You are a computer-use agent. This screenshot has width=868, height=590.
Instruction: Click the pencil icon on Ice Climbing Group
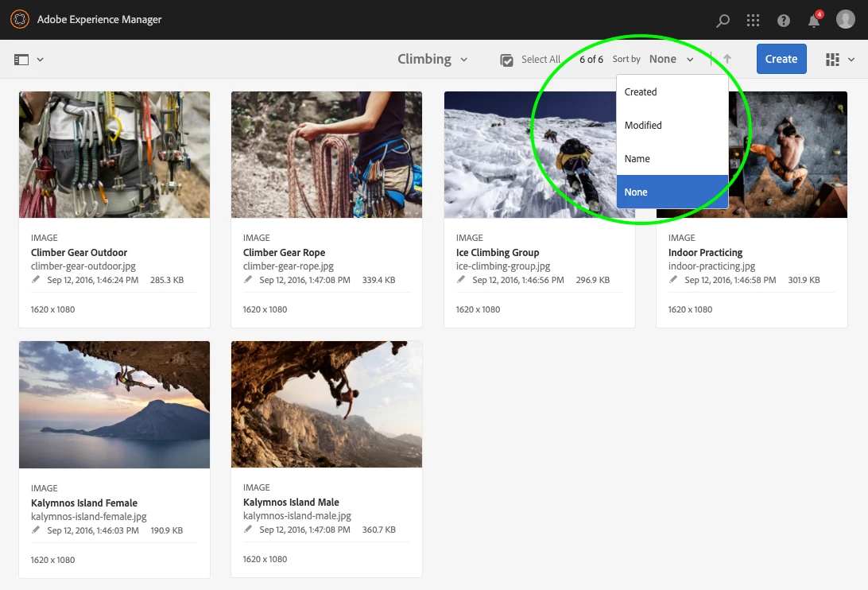pyautogui.click(x=461, y=280)
